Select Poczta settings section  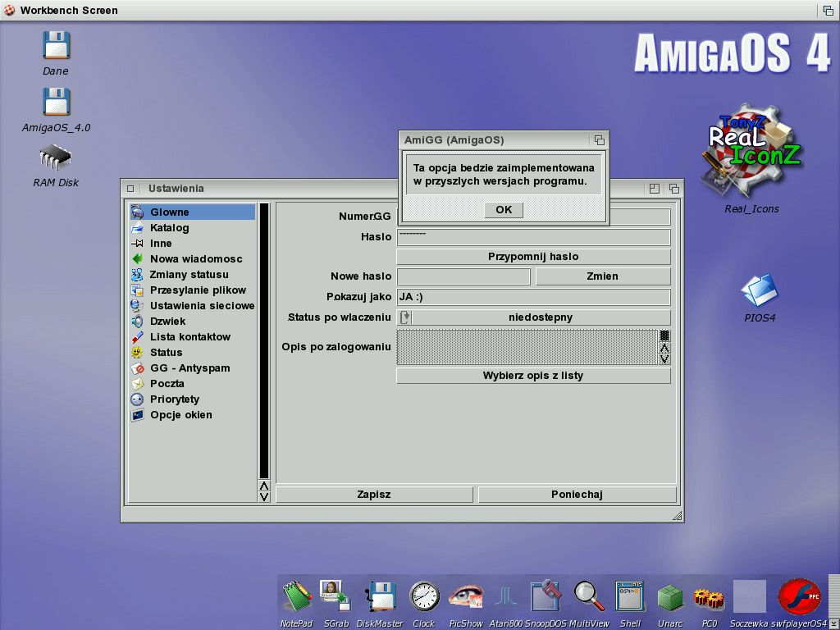[x=193, y=384]
